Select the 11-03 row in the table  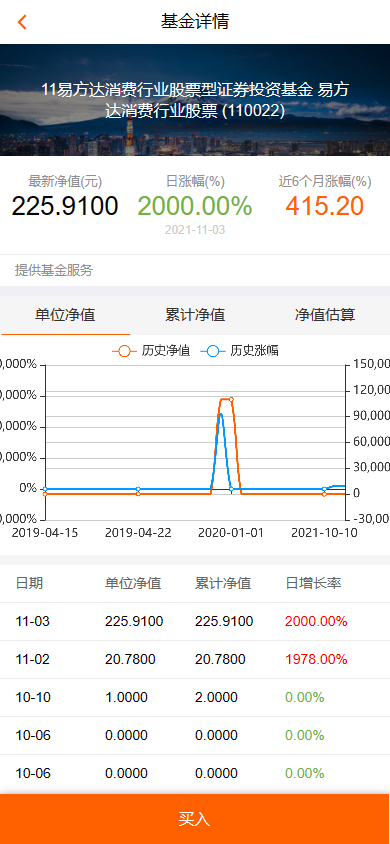click(x=195, y=622)
